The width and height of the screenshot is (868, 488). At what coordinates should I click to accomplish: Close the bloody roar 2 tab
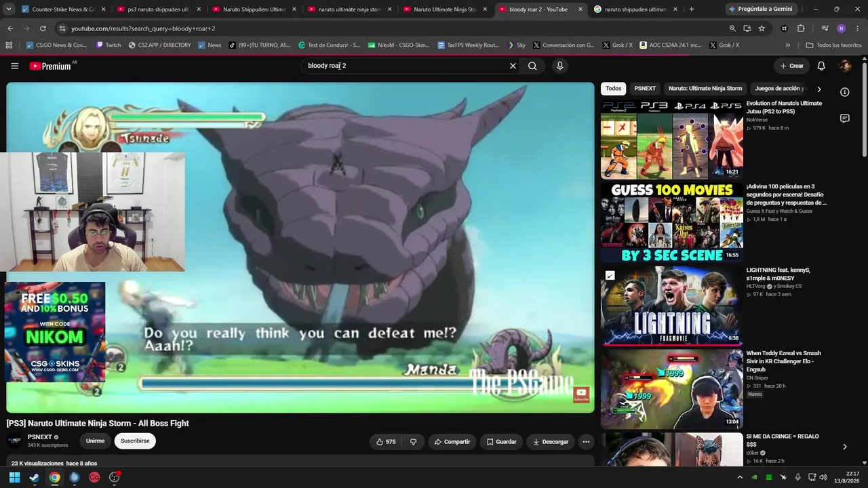point(580,9)
